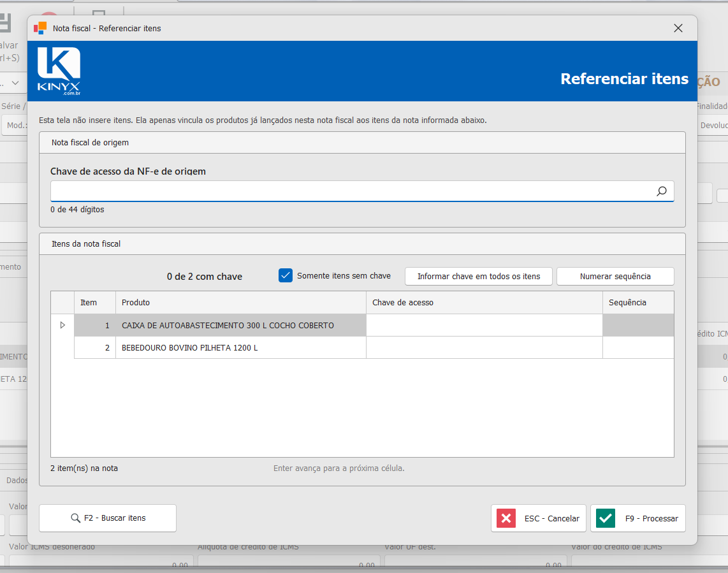Click the 'Numerar sequência' button

(x=615, y=276)
